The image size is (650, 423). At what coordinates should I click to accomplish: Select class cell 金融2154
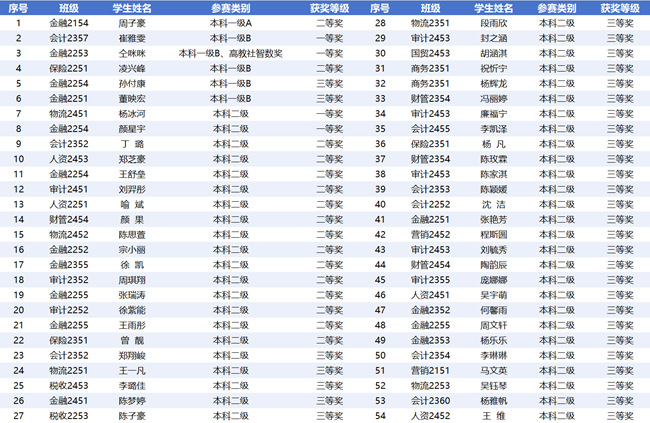coord(68,21)
